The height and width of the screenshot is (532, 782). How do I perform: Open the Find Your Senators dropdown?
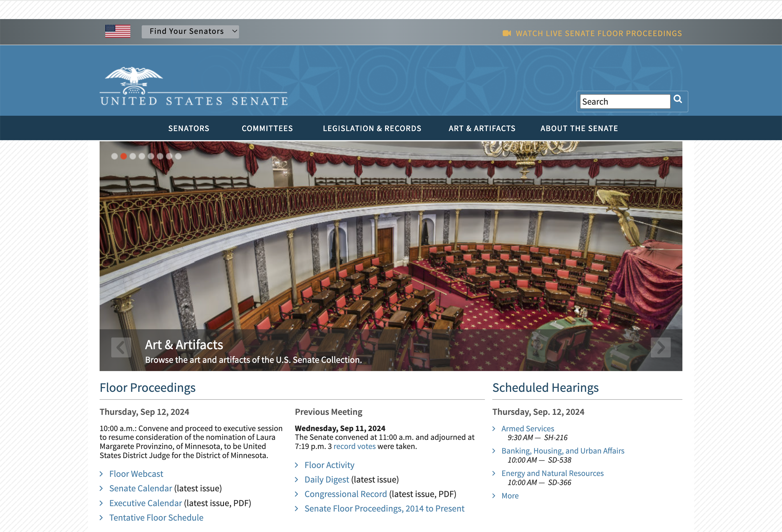(x=190, y=32)
